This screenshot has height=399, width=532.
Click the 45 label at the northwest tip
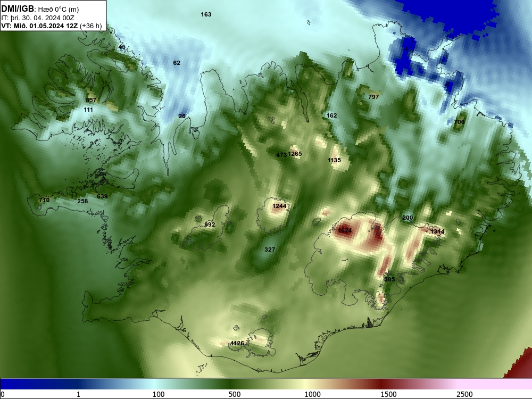click(122, 47)
